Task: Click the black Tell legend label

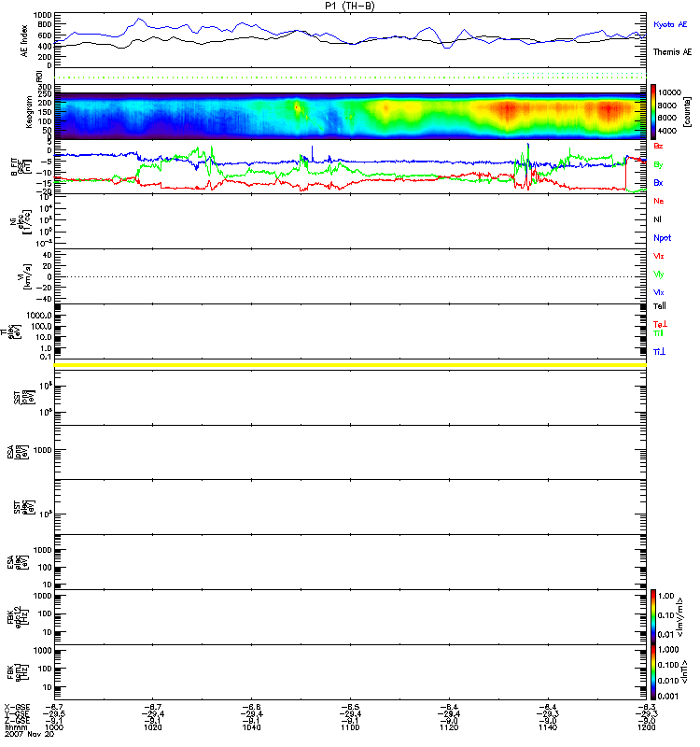Action: pos(659,306)
